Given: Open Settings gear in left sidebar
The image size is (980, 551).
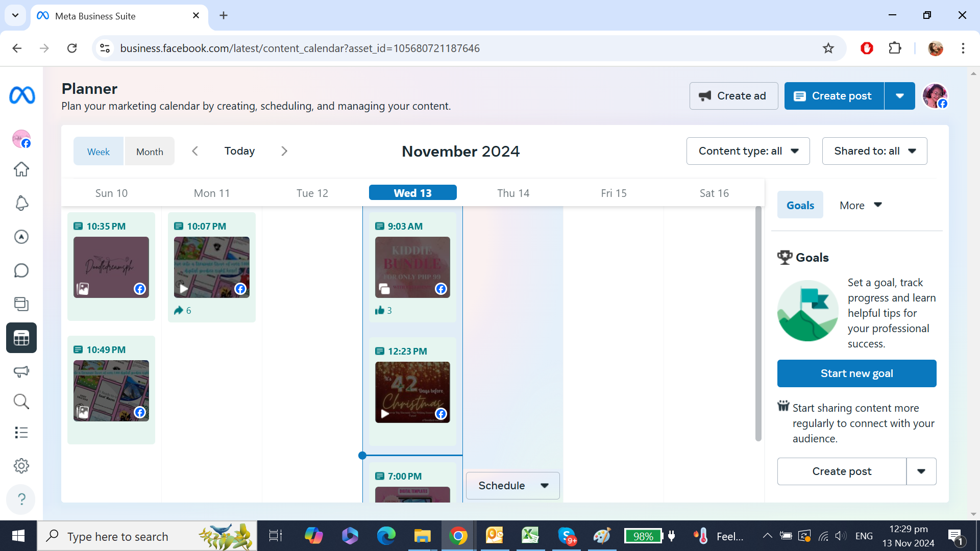Looking at the screenshot, I should [x=21, y=465].
